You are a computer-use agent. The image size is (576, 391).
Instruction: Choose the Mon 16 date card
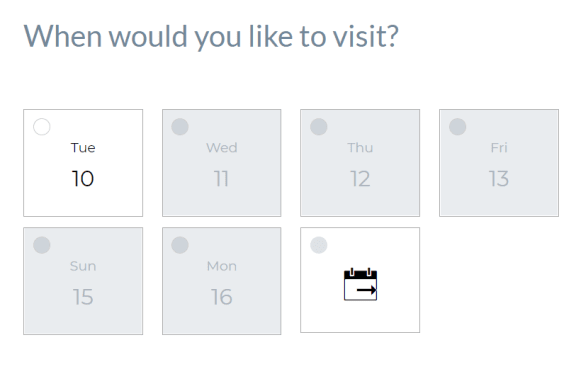tap(222, 281)
